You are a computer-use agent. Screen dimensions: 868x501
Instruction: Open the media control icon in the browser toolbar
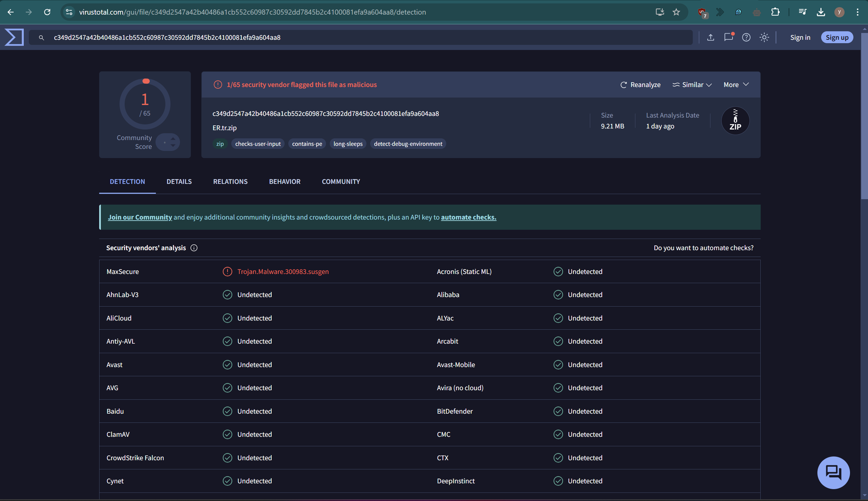(802, 12)
